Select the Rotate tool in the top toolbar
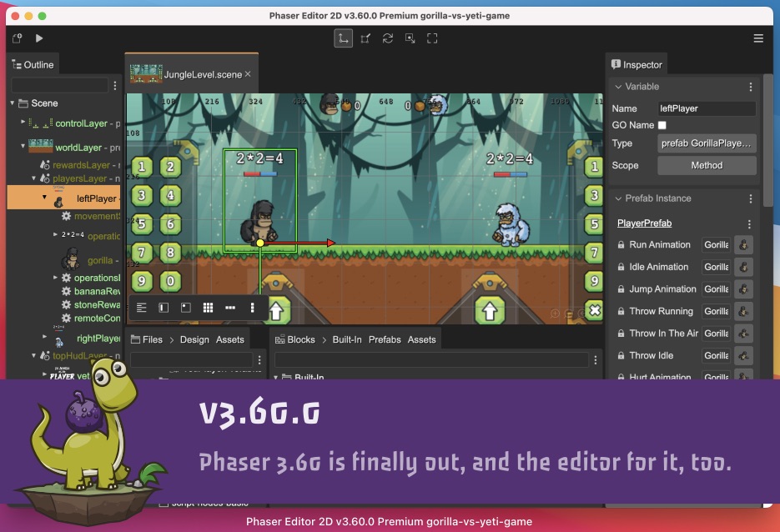 (x=387, y=38)
